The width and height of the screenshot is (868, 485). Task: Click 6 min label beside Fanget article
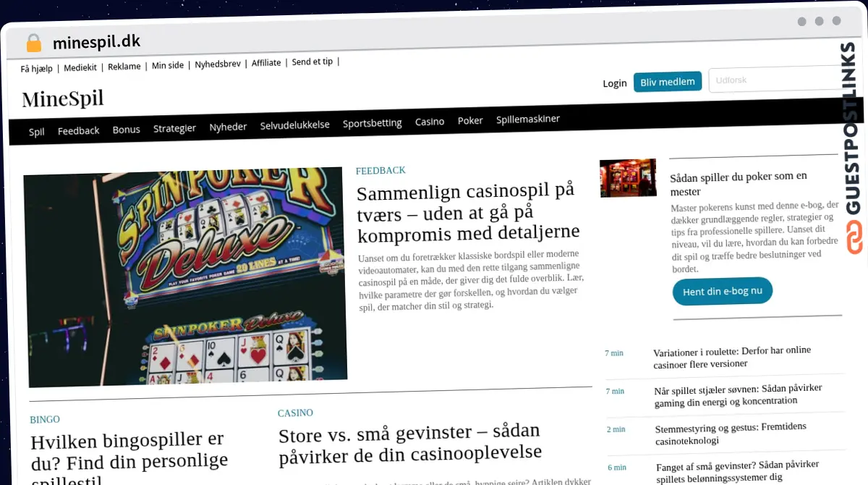pyautogui.click(x=616, y=467)
